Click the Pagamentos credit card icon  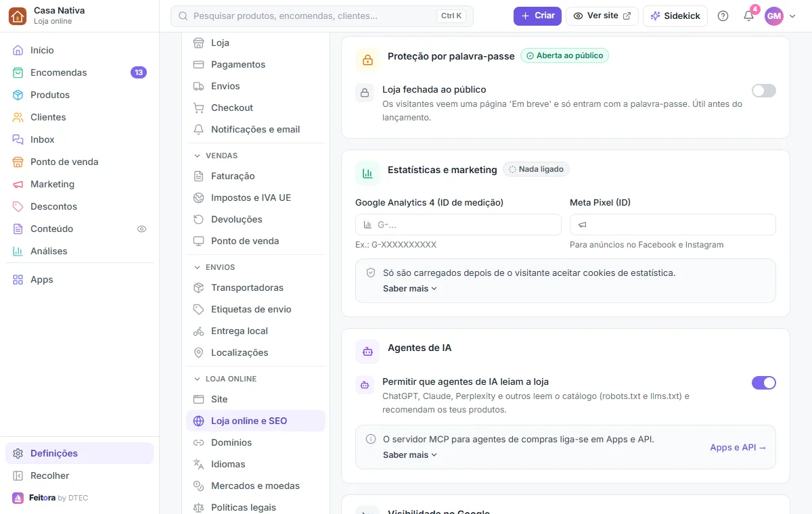[x=199, y=64]
